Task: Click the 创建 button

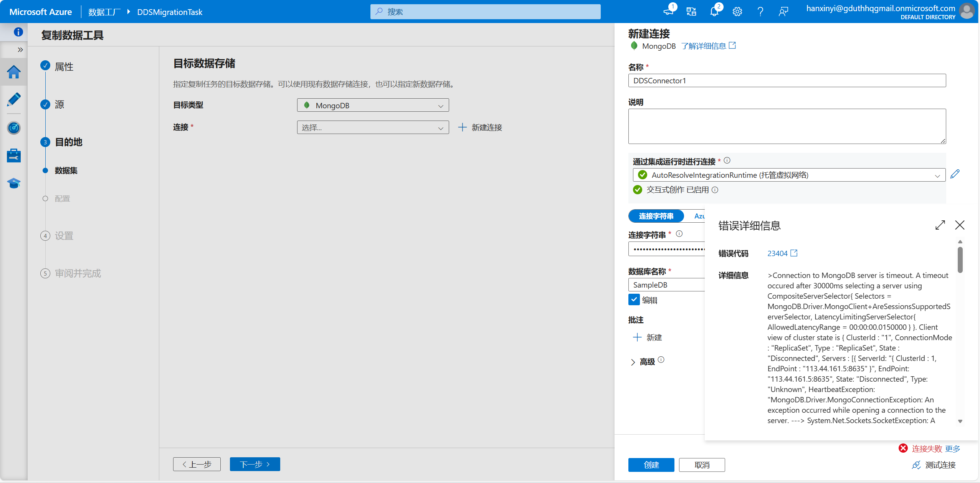Action: (651, 465)
